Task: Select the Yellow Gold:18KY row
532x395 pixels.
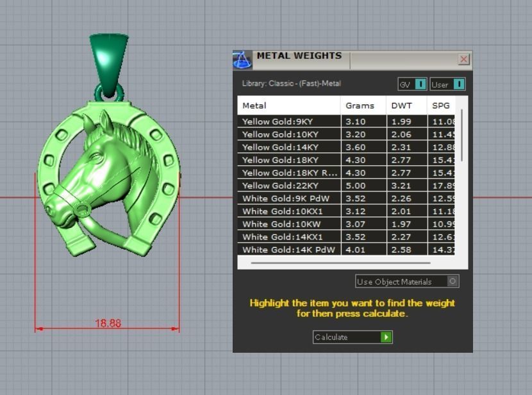Action: point(346,160)
